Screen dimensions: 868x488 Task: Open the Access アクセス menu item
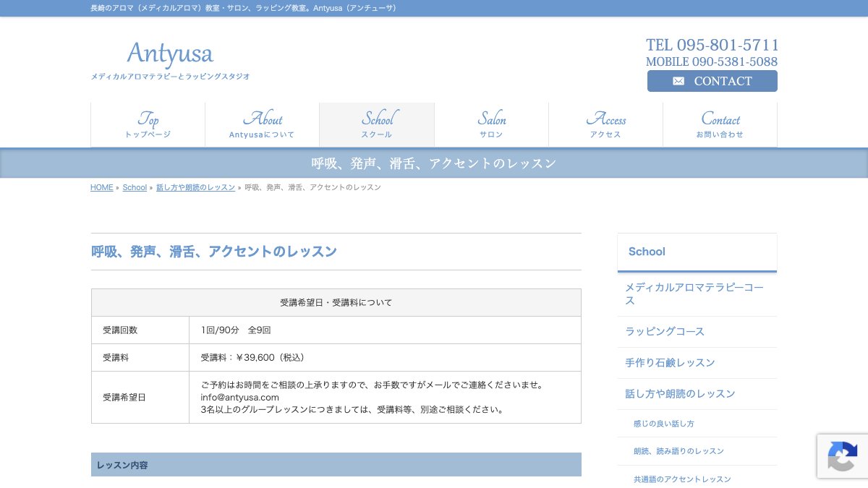tap(605, 124)
